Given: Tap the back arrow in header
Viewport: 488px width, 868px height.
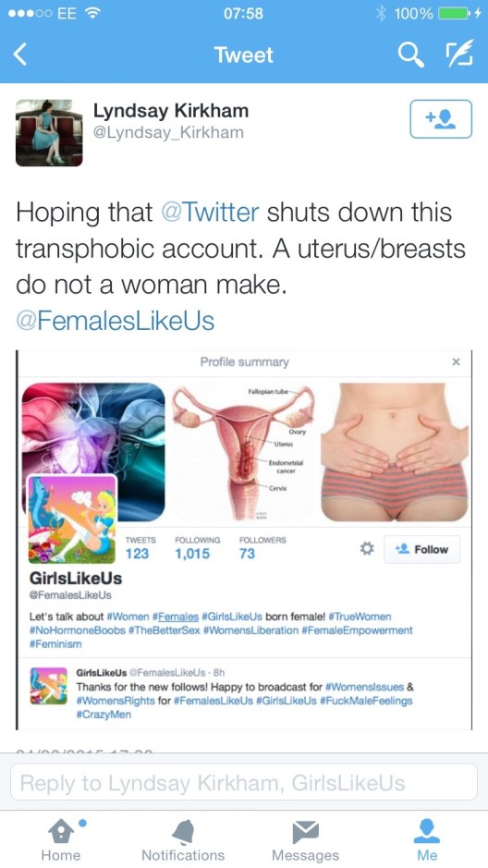Looking at the screenshot, I should tap(20, 55).
